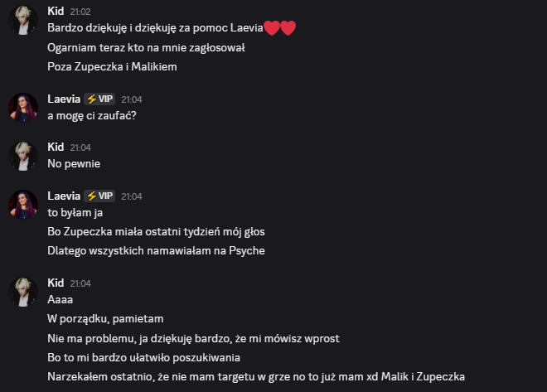Click the second red heart emoji in Kid's message
Viewport: 547px width, 392px height.
[x=288, y=29]
